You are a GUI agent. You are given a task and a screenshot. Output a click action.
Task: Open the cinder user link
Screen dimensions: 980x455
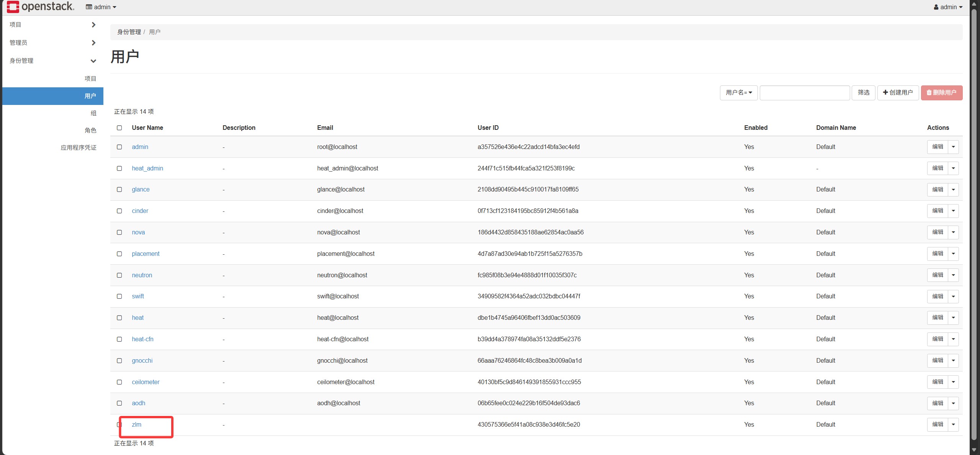[x=140, y=211]
